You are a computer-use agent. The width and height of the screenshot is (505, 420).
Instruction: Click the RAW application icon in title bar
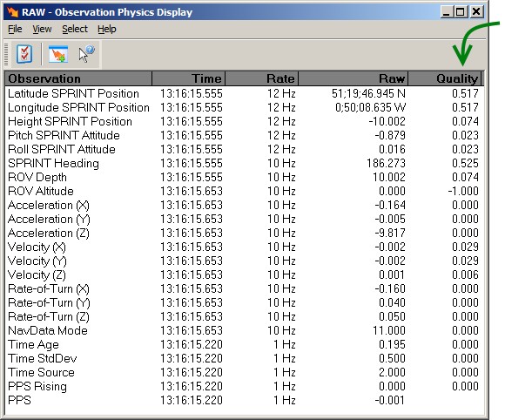tap(12, 12)
